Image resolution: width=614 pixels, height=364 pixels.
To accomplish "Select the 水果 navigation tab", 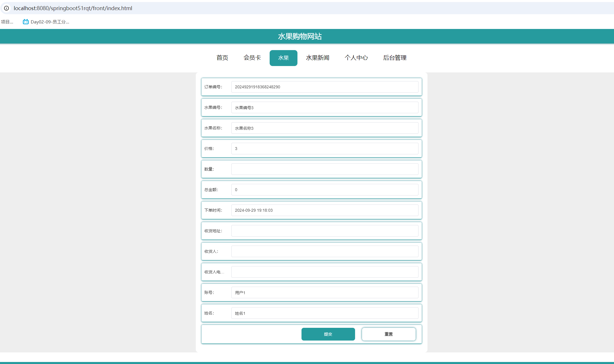I will pos(283,58).
